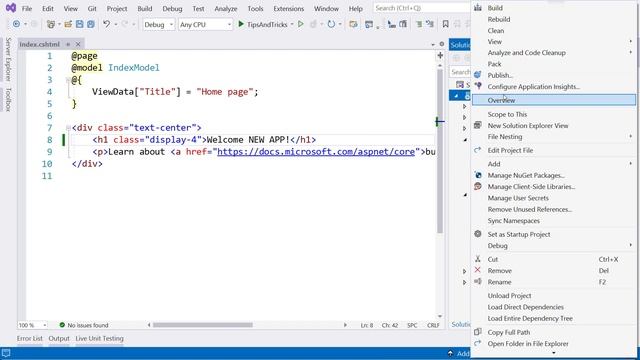Collapse the div block at line 7
Viewport: 640px width, 360px height.
(x=68, y=128)
